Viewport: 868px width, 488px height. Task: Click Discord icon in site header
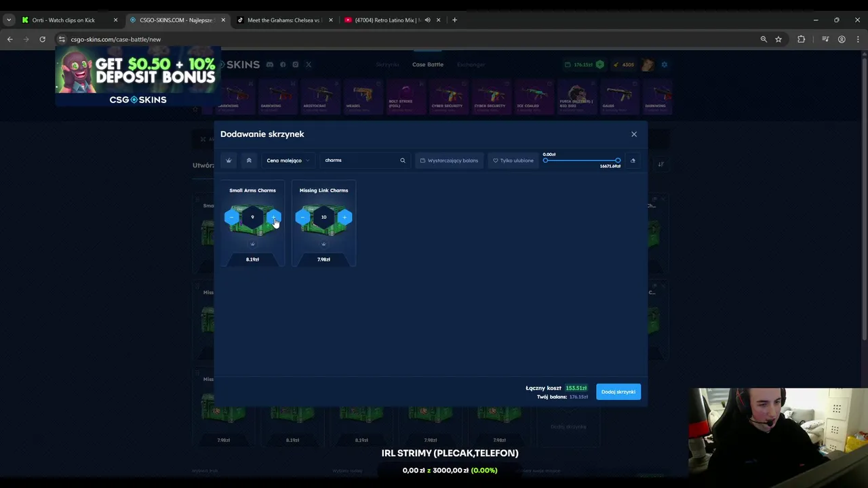(x=269, y=64)
